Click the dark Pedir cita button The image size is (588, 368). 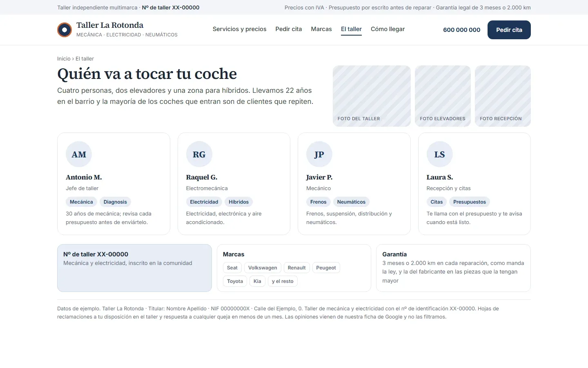509,30
